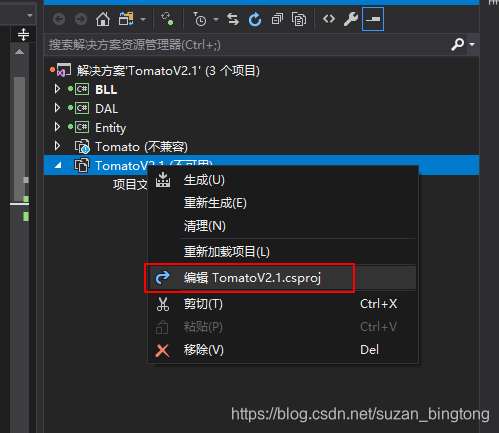
Task: Refresh the Solution Explorer
Action: 255,19
